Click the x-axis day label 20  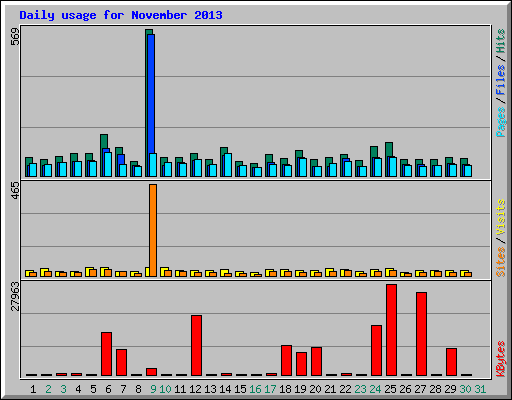315,389
